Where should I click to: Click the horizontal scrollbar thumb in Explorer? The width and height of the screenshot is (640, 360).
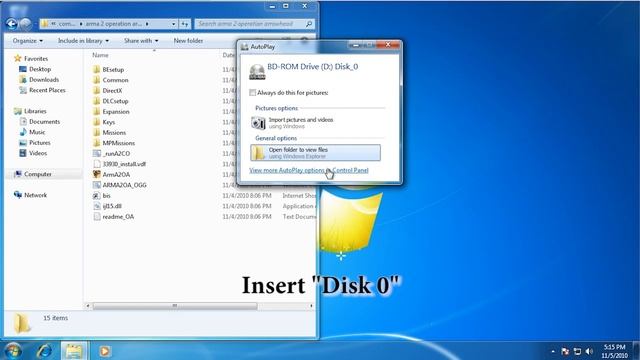pos(175,306)
